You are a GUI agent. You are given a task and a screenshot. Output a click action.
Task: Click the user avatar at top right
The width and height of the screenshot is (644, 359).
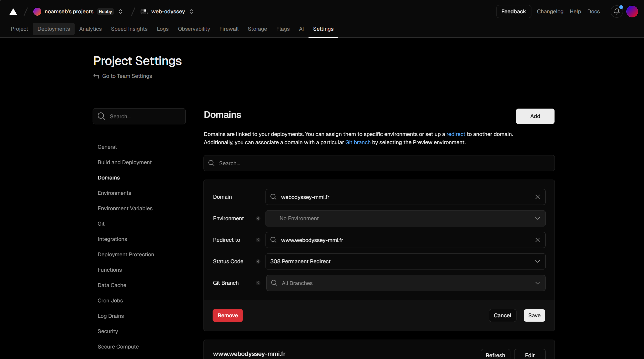pos(632,12)
